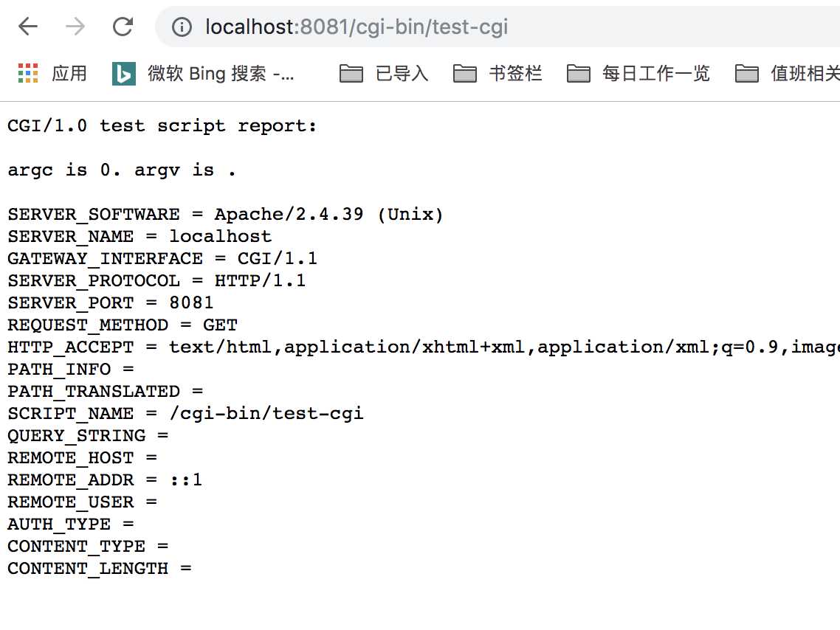The image size is (840, 630).
Task: Expand the 每日工作一览 bookmark folder
Action: tap(638, 73)
